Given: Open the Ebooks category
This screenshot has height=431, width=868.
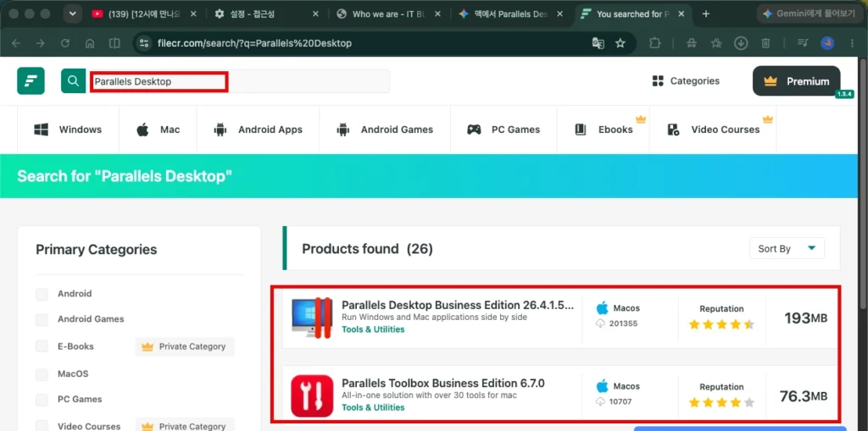Looking at the screenshot, I should coord(603,130).
